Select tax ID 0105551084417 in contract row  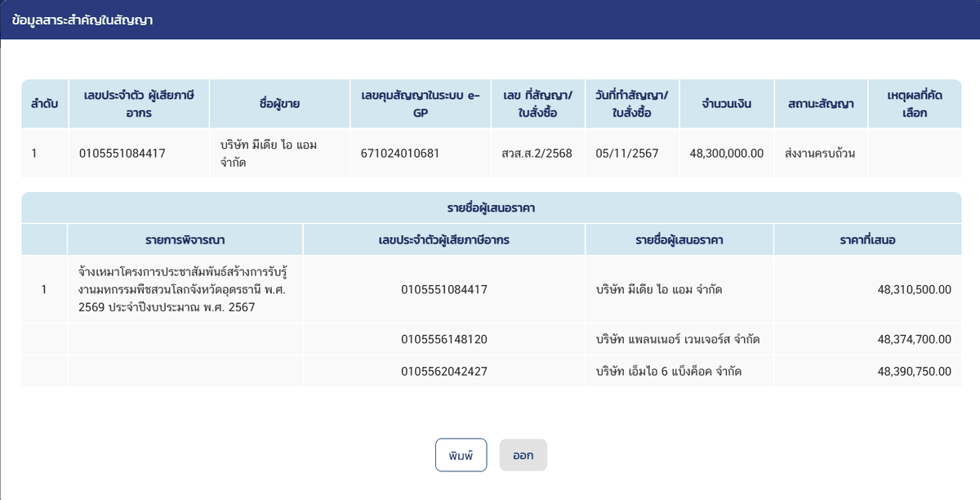122,153
